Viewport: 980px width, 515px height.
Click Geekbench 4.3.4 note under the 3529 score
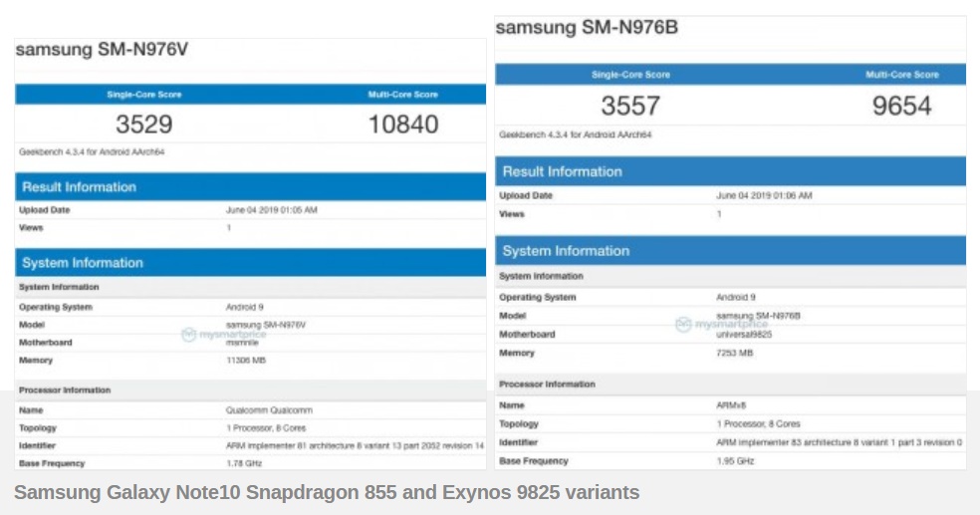pyautogui.click(x=92, y=151)
